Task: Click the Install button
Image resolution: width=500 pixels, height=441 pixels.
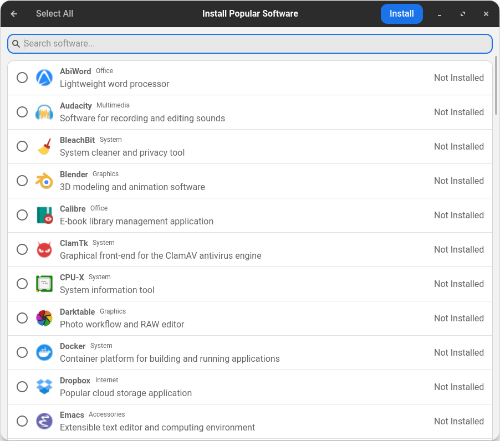Action: pyautogui.click(x=402, y=14)
